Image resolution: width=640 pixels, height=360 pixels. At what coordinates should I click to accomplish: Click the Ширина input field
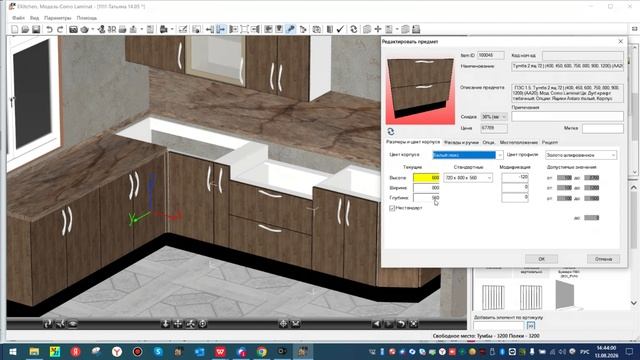426,188
